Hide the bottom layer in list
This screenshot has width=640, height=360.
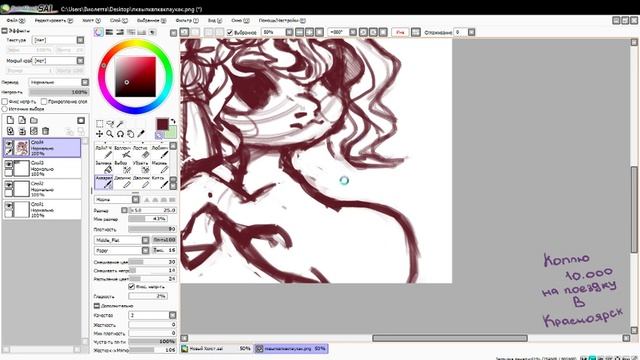point(9,205)
